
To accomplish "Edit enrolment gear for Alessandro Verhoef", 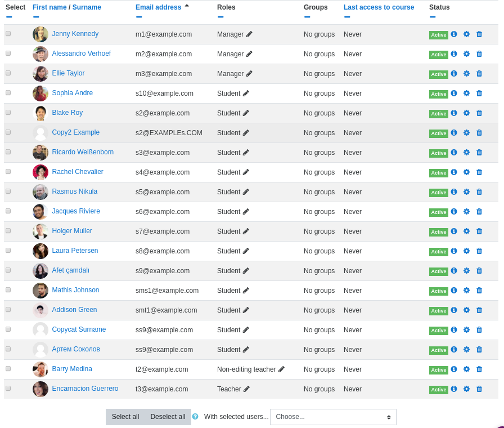I will 466,53.
